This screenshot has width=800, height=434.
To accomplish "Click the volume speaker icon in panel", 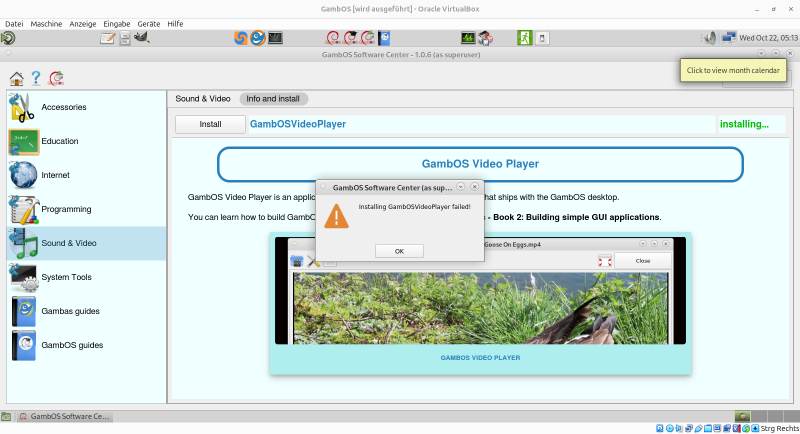I will (x=709, y=38).
